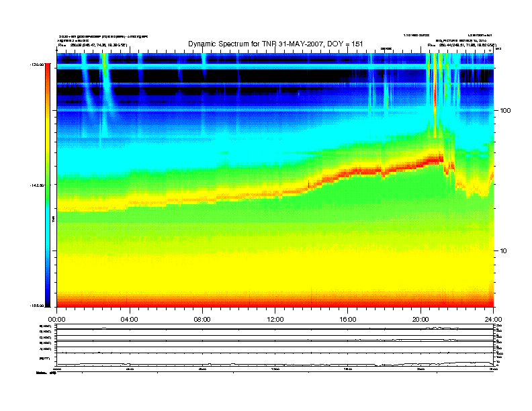Click the "Dynamic Spectrum for TNR 31-MAY-2007" title
532x411 pixels.
coord(275,44)
